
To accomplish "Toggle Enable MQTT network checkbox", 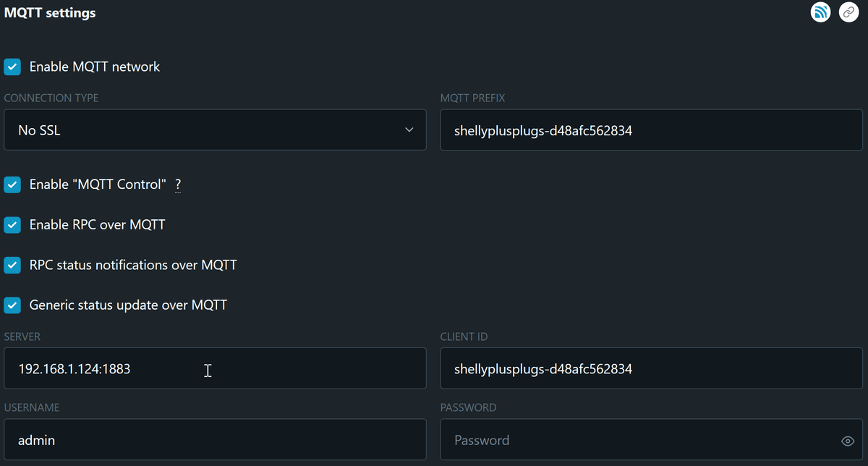I will [12, 67].
